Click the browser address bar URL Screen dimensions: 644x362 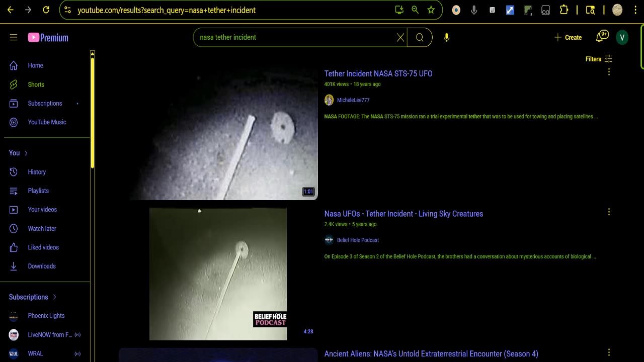[167, 10]
